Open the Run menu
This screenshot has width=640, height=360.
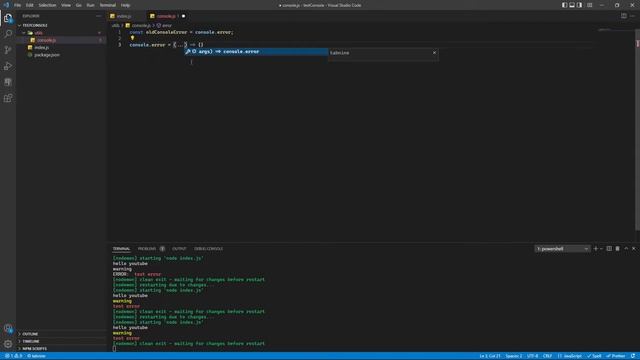(91, 5)
